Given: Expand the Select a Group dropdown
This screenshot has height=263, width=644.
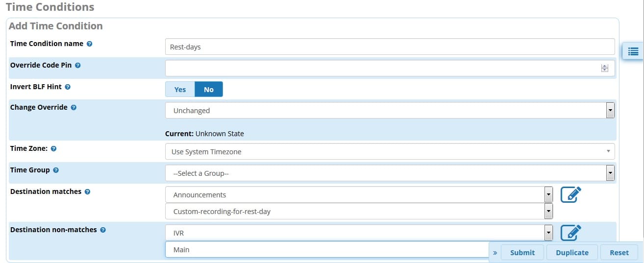Looking at the screenshot, I should coord(390,173).
